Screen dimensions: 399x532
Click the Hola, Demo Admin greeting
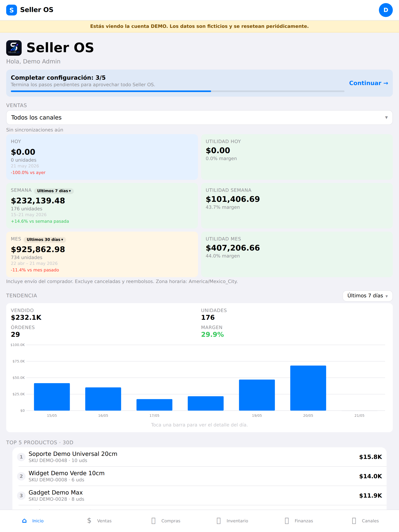(x=33, y=61)
